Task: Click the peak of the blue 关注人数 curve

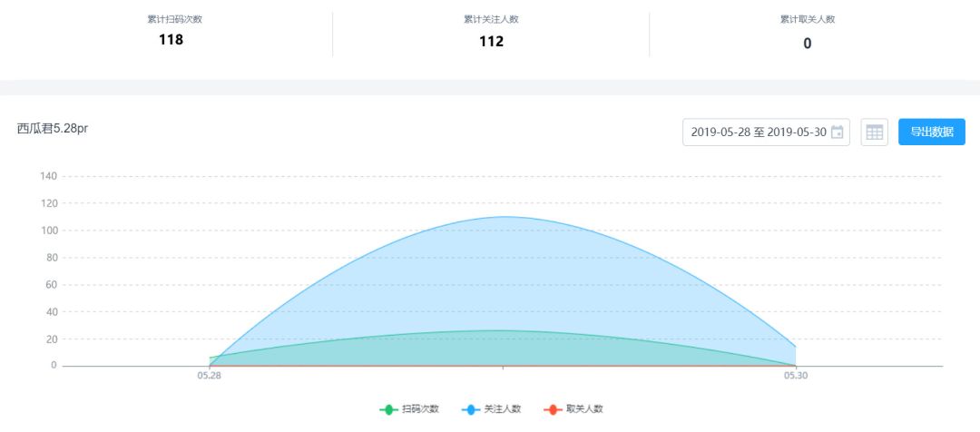Action: (503, 217)
